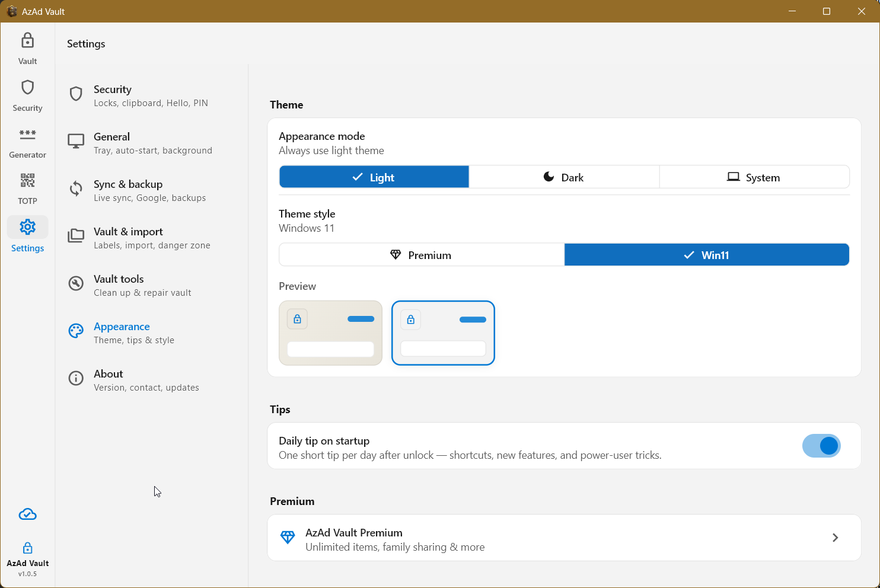
Task: Open the Security settings category
Action: 151,95
